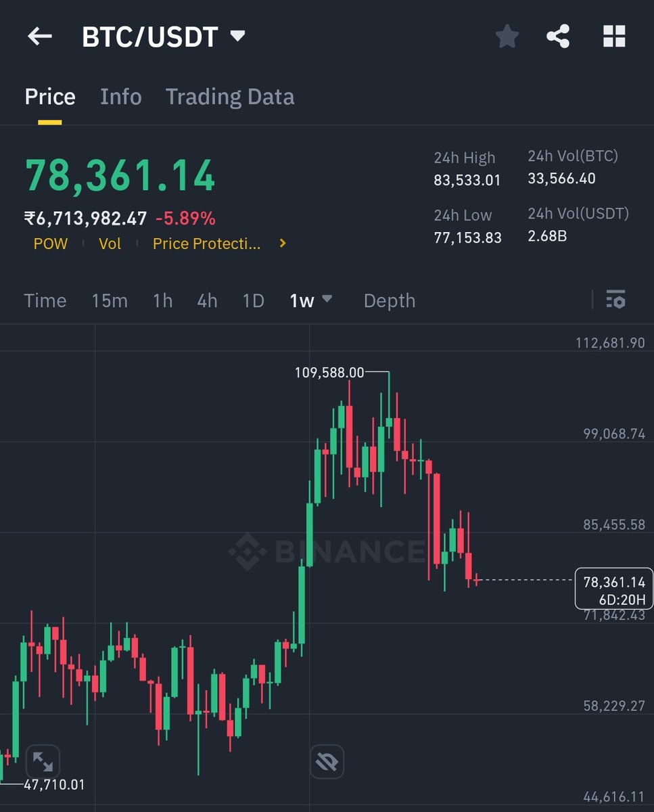The width and height of the screenshot is (654, 812).
Task: Expand tags row with yellow chevron
Action: (x=283, y=243)
